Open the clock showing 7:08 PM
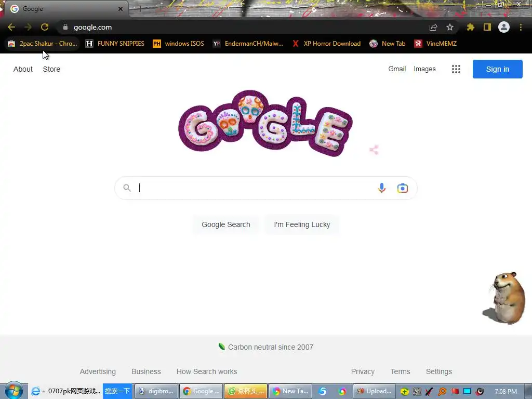Viewport: 532px width, 399px height. click(506, 392)
